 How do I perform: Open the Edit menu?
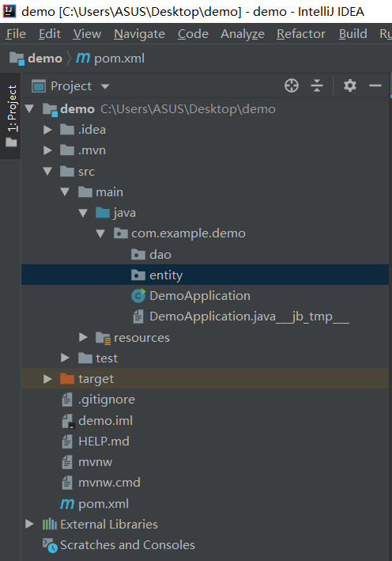49,34
